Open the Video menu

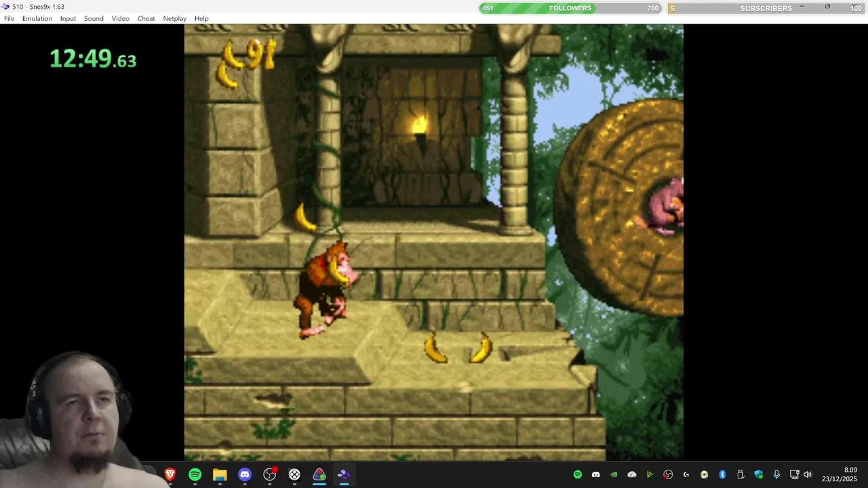pyautogui.click(x=120, y=18)
